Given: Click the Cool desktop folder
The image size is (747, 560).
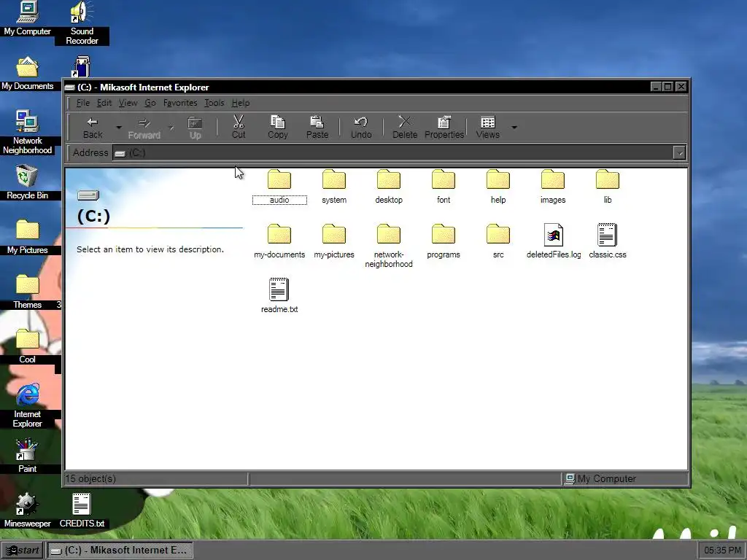Looking at the screenshot, I should coord(27,346).
